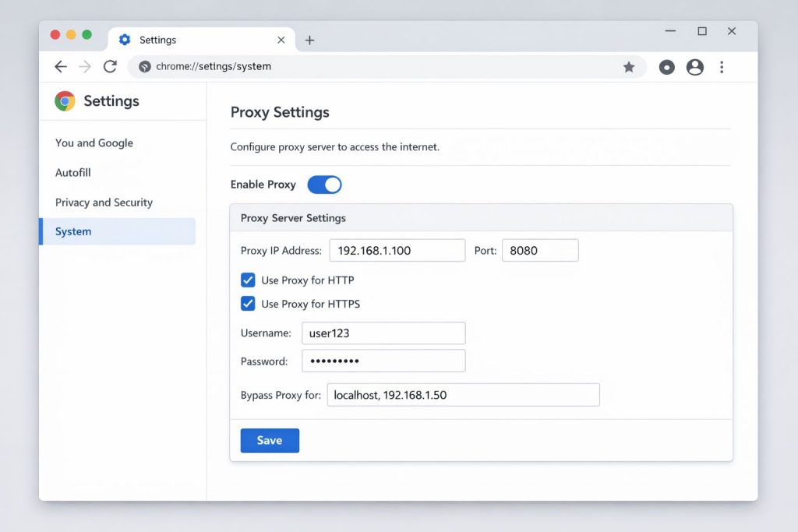798x532 pixels.
Task: Maximize the window using the square
Action: click(702, 31)
